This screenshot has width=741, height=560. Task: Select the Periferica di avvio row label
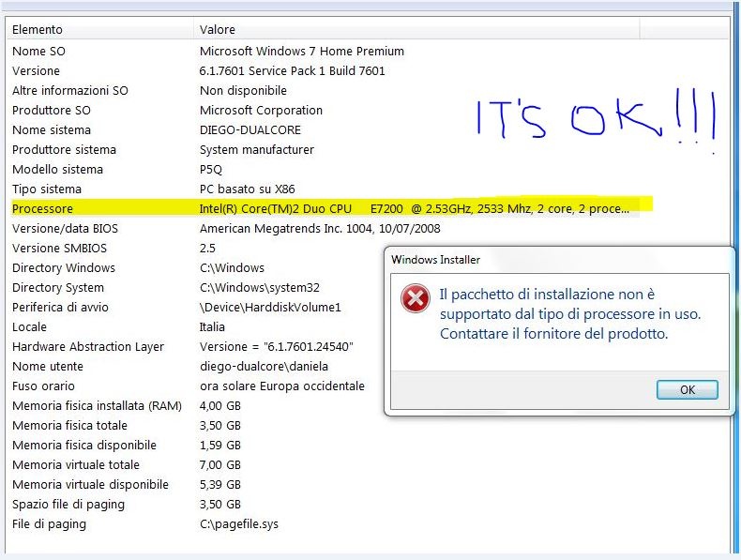click(x=60, y=307)
